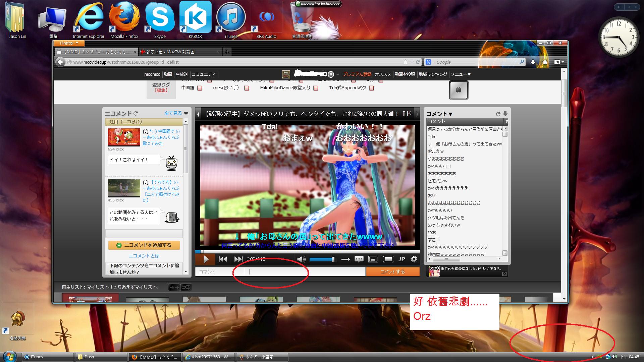Click ニコメンドを追加する button
Viewport: 644px width, 362px height.
pos(144,245)
